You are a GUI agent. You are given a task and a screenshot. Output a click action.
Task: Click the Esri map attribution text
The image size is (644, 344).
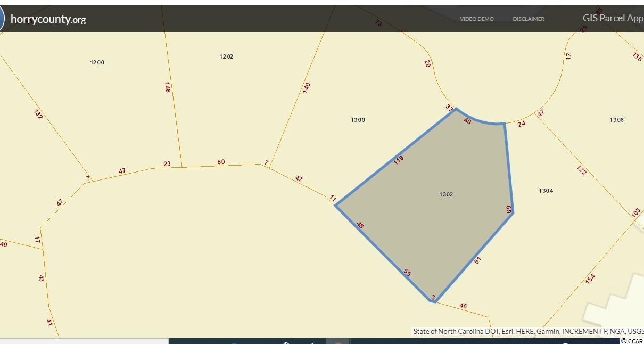(x=528, y=331)
